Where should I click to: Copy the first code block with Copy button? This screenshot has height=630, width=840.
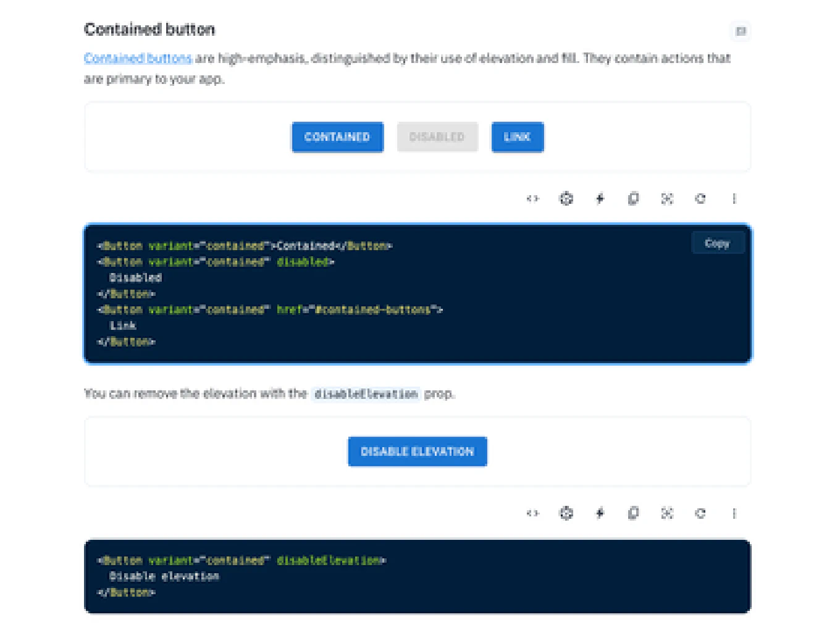(718, 243)
